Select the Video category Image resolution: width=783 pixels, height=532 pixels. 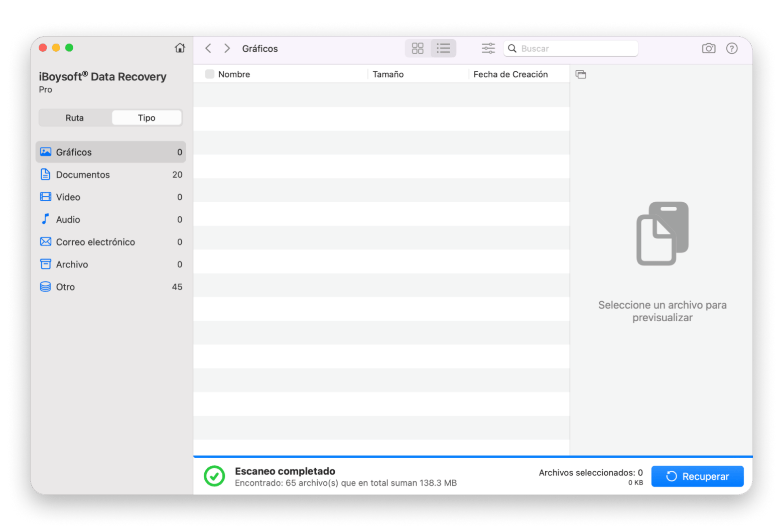pos(111,197)
